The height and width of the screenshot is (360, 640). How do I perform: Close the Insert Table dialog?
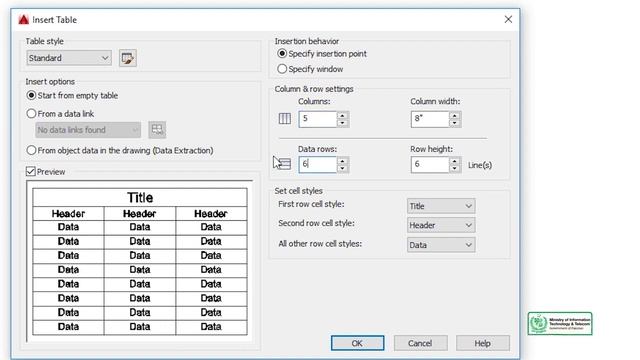[x=508, y=19]
